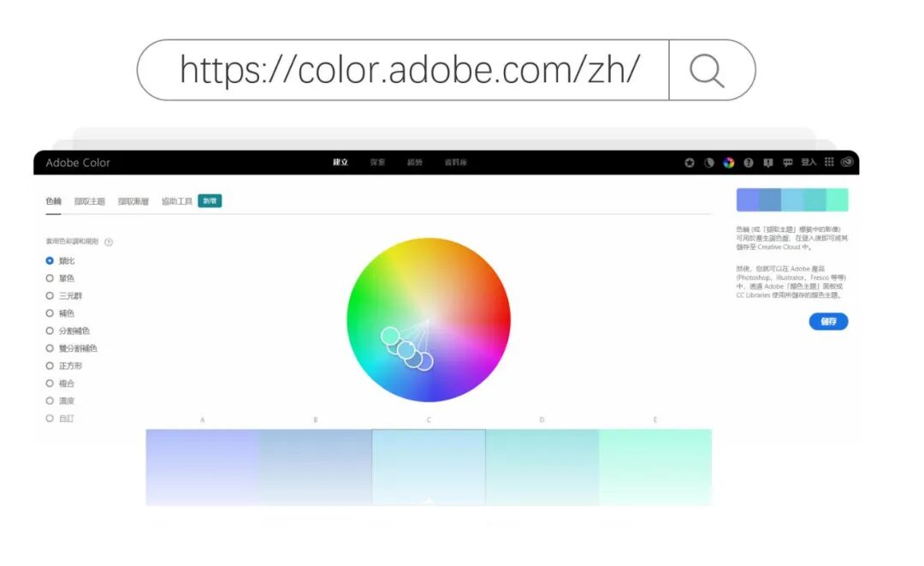Select the aqua swatch D
This screenshot has height=566, width=924.
[542, 467]
